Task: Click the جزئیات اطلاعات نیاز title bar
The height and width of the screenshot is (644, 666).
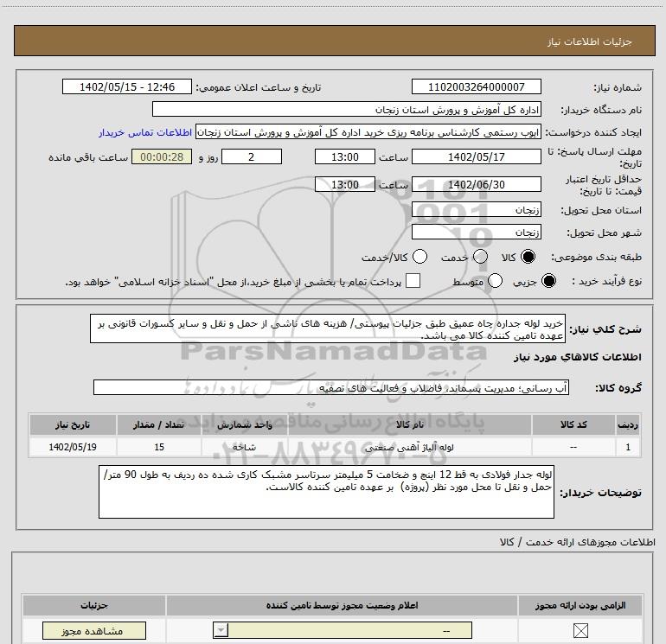Action: tap(335, 41)
